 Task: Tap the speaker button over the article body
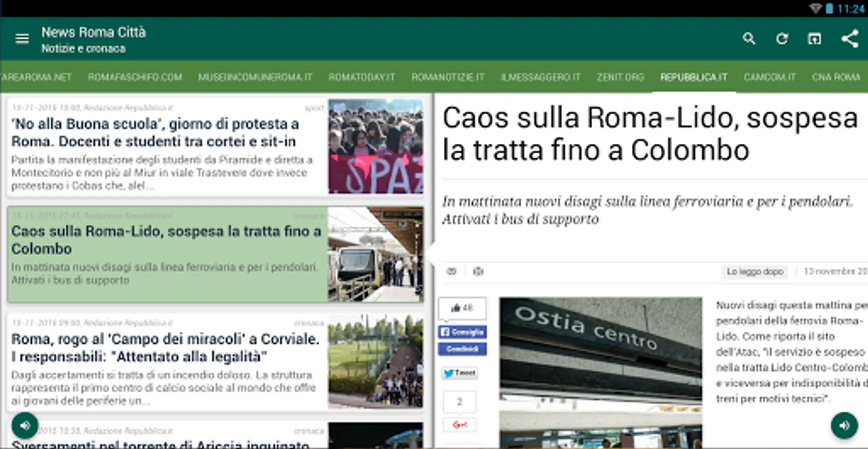coord(844,425)
